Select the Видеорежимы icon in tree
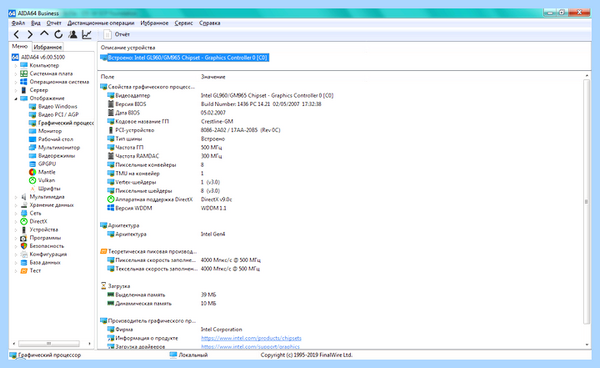 point(33,156)
